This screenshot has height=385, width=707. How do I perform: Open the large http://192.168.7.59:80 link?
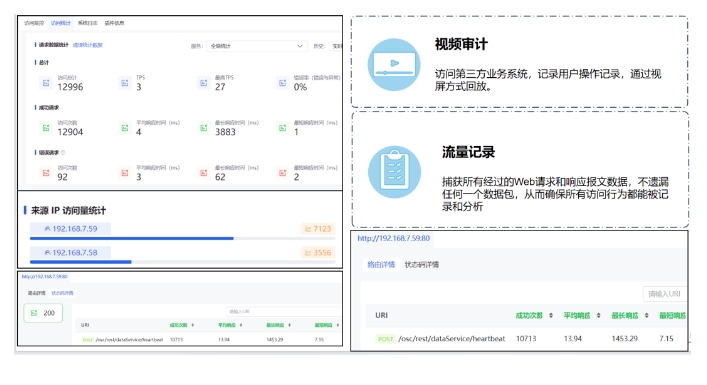click(x=394, y=238)
